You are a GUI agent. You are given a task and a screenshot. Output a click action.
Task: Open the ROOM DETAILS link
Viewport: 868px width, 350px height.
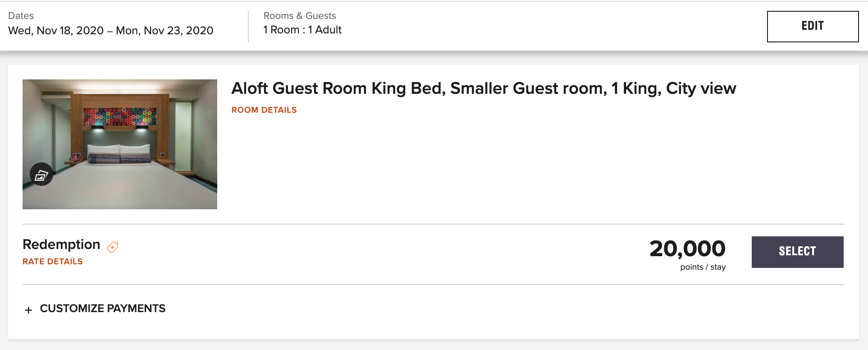pos(264,110)
